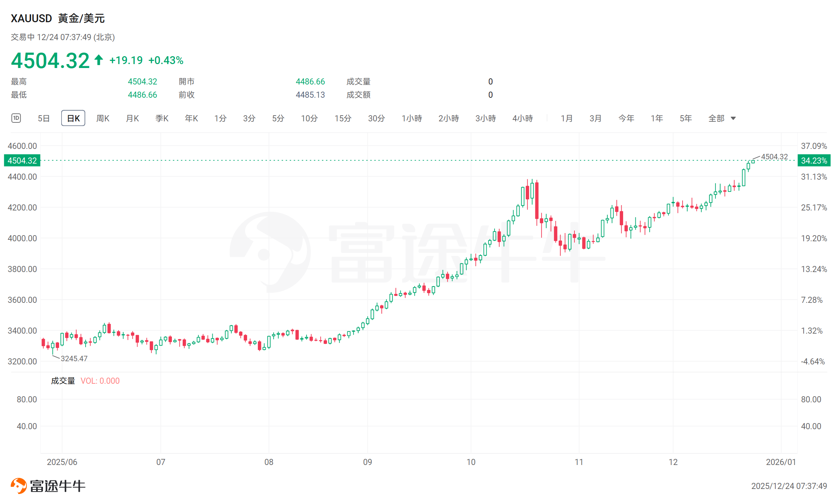Select the 日K daily candlestick tab
Viewport: 838px width, 504px height.
click(x=73, y=118)
